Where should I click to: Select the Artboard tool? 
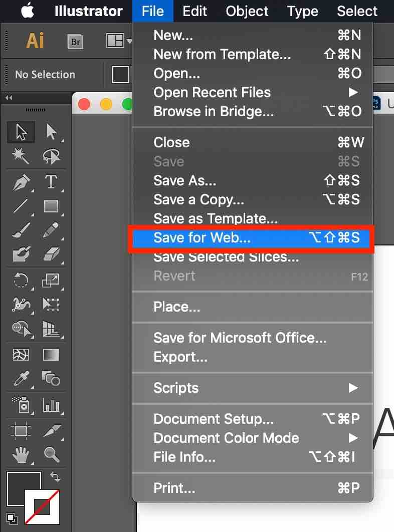pos(21,430)
